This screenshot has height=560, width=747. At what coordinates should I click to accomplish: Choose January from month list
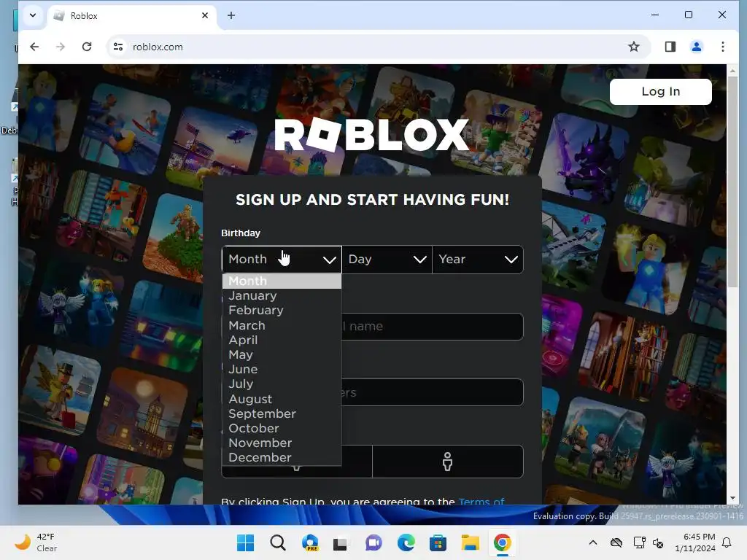click(x=282, y=296)
